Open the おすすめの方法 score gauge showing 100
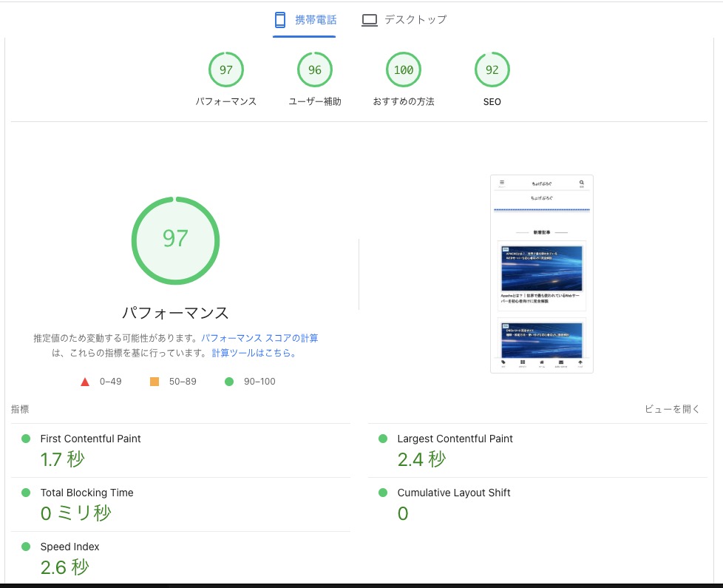Screen dimensions: 723x588 pyautogui.click(x=403, y=70)
